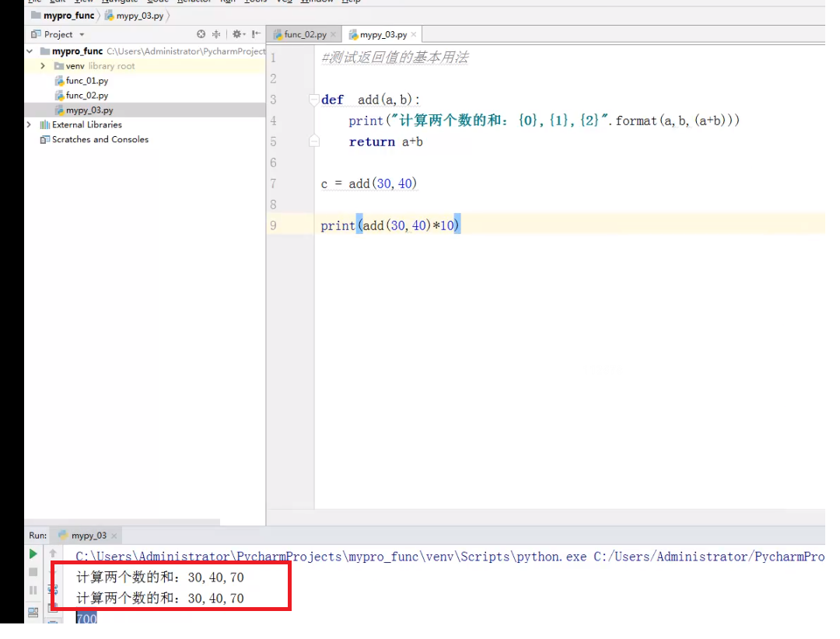Close the mypy_03.py editor tab
This screenshot has width=840, height=639.
click(x=414, y=35)
